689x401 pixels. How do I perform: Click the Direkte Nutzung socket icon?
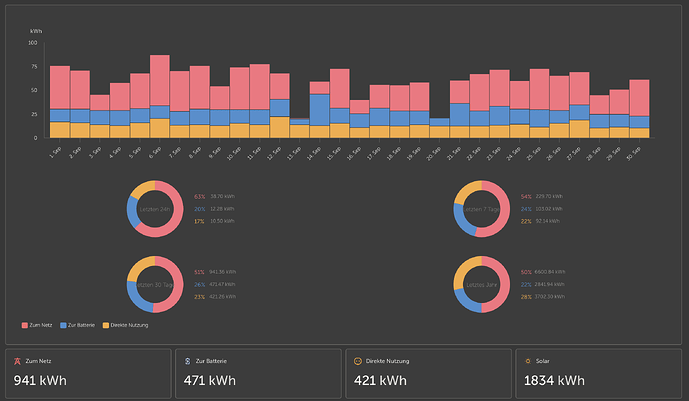tap(358, 361)
